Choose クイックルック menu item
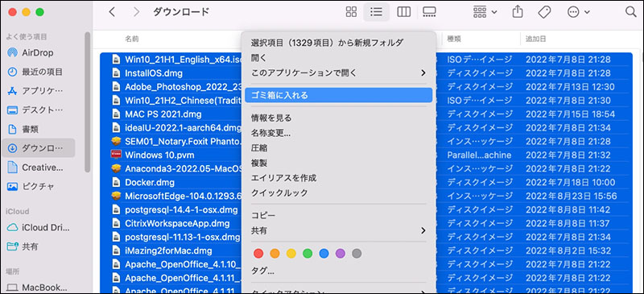 338,193
